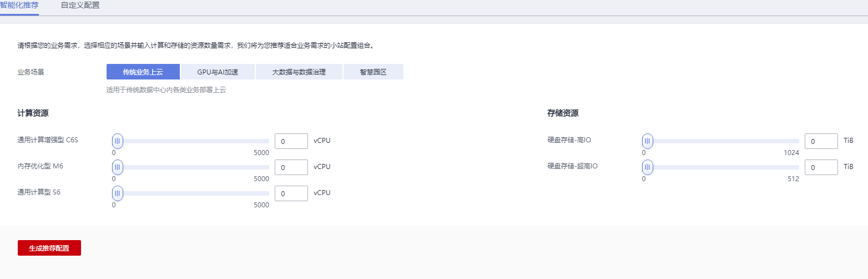Click the 512 maximum label under 超高IO slider
Screen dimensions: 868x279
[793, 179]
